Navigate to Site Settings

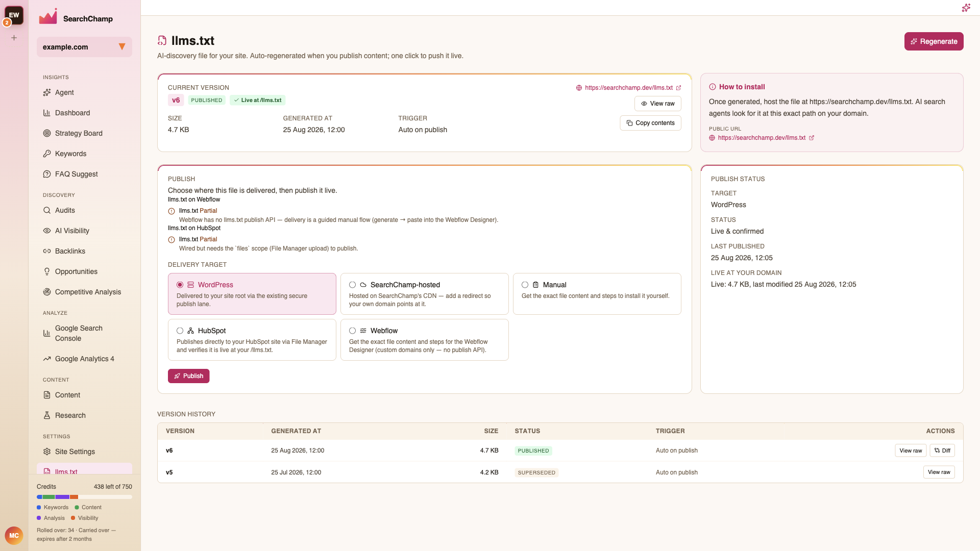pos(84,452)
